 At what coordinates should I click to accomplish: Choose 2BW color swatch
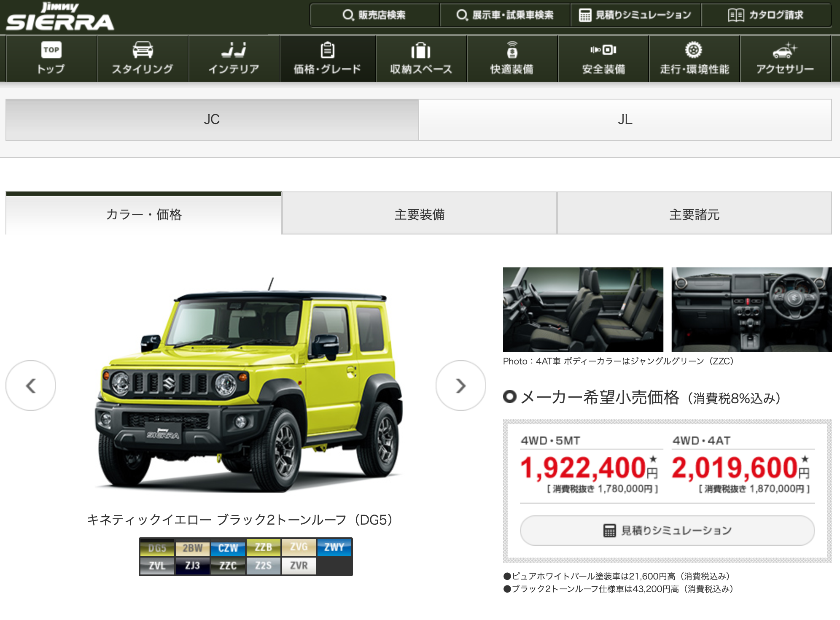(193, 547)
